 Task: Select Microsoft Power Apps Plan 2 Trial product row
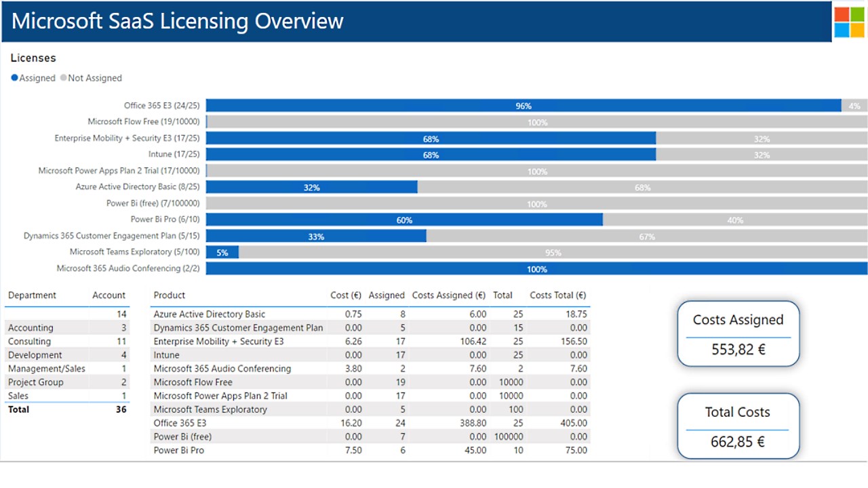pos(370,396)
